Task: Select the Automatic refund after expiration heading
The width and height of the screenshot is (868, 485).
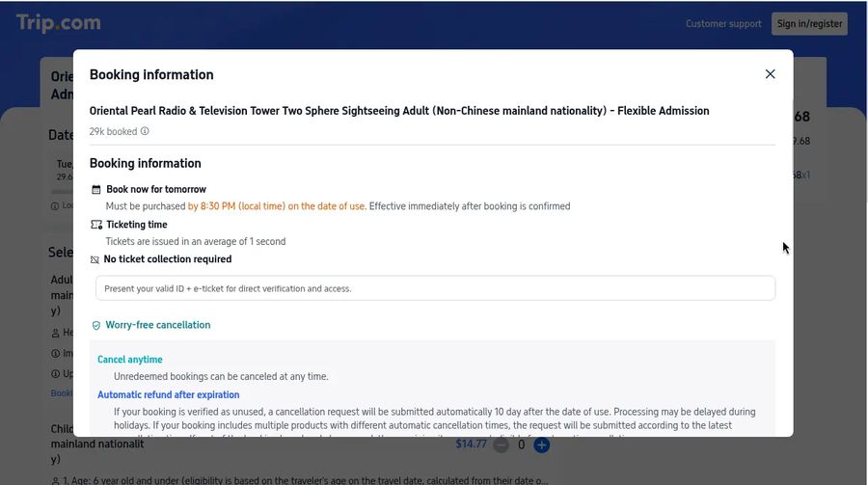Action: point(168,394)
